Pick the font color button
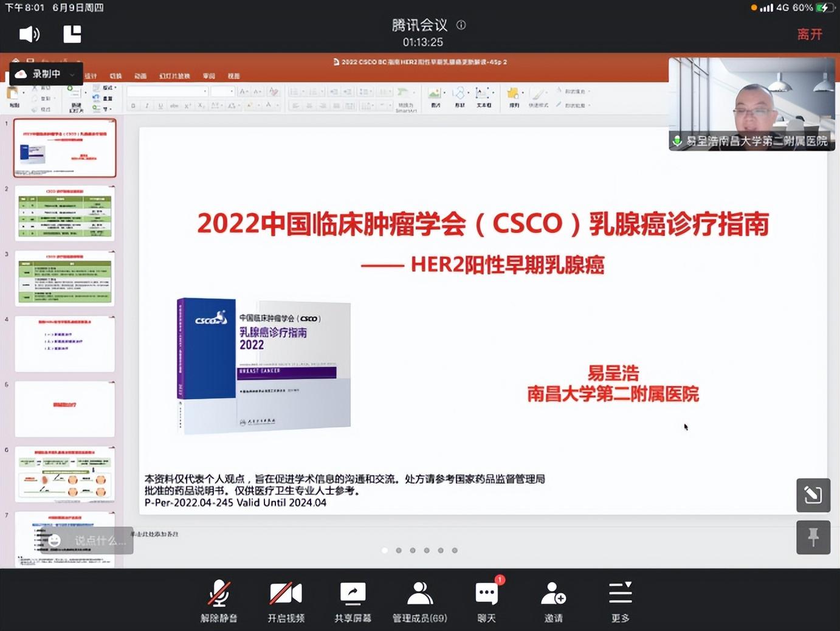This screenshot has width=840, height=631. (269, 106)
